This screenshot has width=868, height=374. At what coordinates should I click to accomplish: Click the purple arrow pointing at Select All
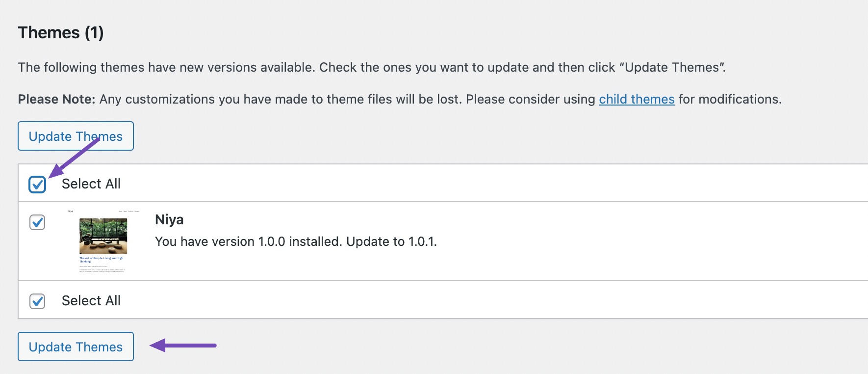(74, 158)
